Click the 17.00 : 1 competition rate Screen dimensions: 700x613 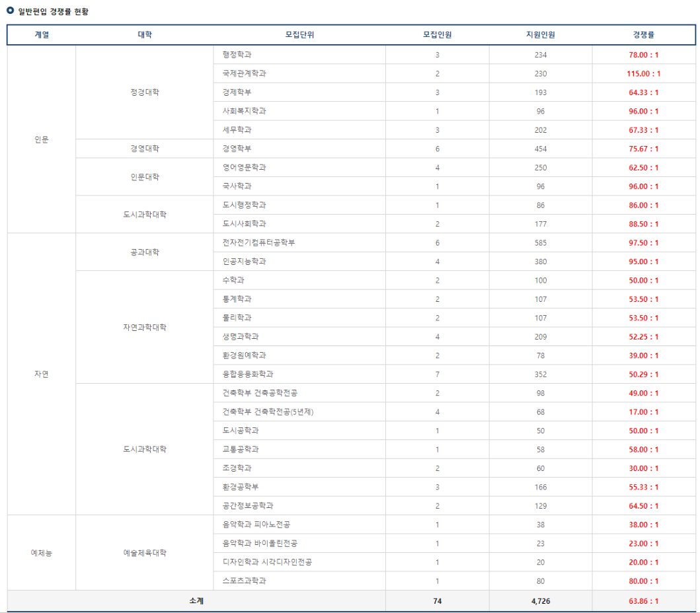click(x=643, y=412)
